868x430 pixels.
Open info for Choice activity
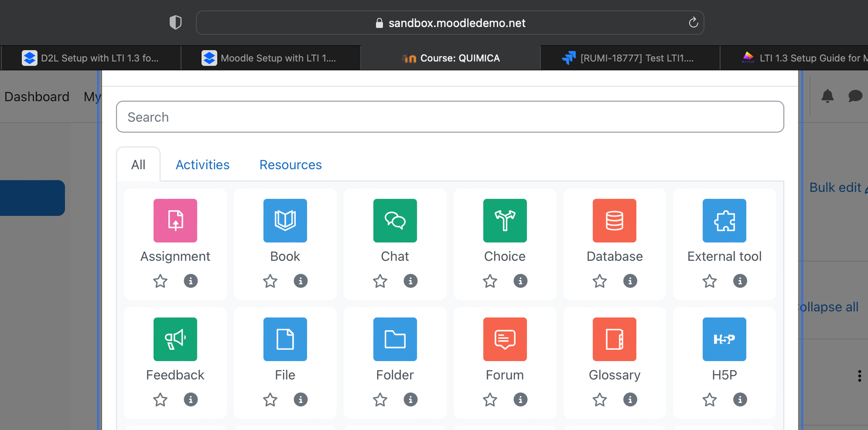click(520, 281)
